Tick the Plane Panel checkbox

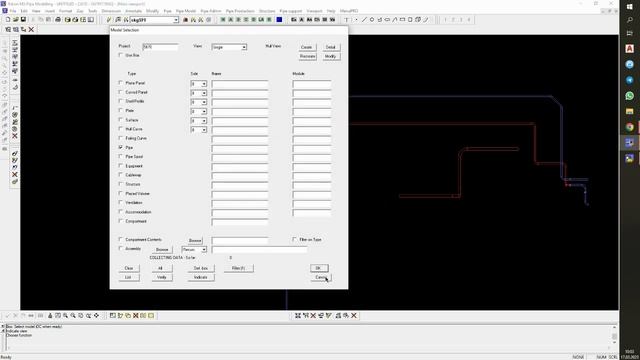point(120,83)
